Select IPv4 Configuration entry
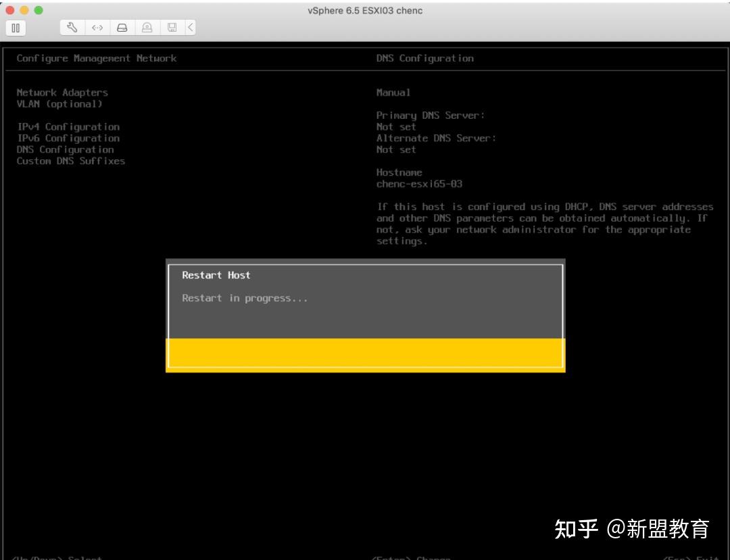730x560 pixels. pyautogui.click(x=69, y=126)
